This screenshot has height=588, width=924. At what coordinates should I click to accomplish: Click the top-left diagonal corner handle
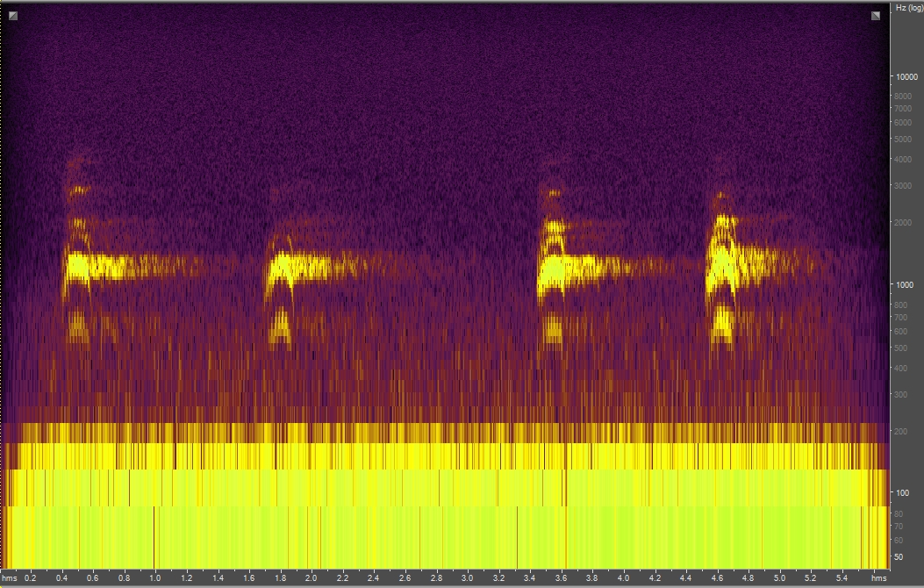point(15,17)
